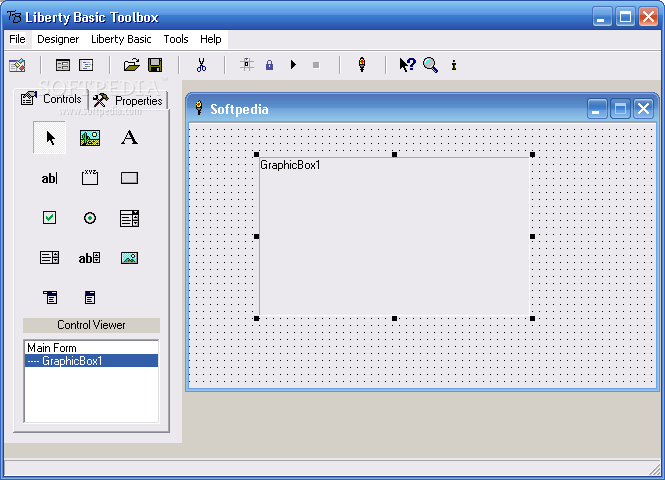
Task: Open the Liberty Basic menu
Action: pyautogui.click(x=121, y=39)
